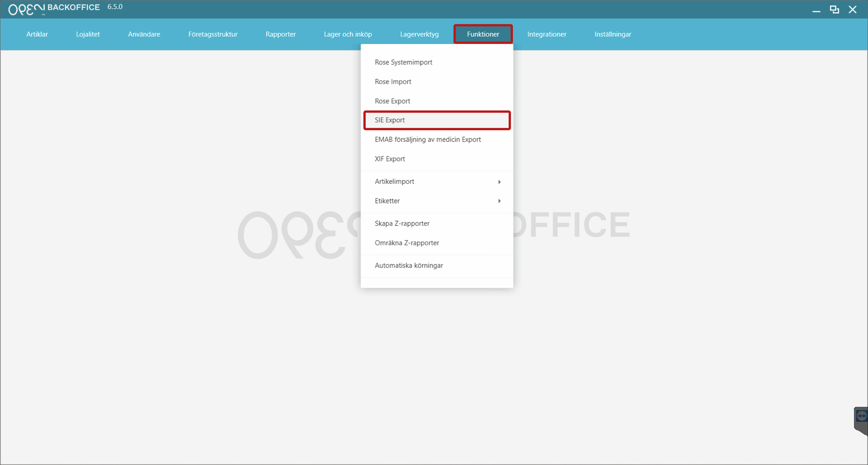Open the Användare menu

pyautogui.click(x=144, y=34)
